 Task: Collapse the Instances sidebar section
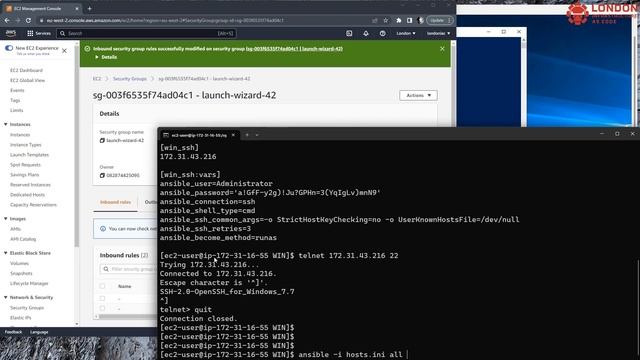(6, 124)
